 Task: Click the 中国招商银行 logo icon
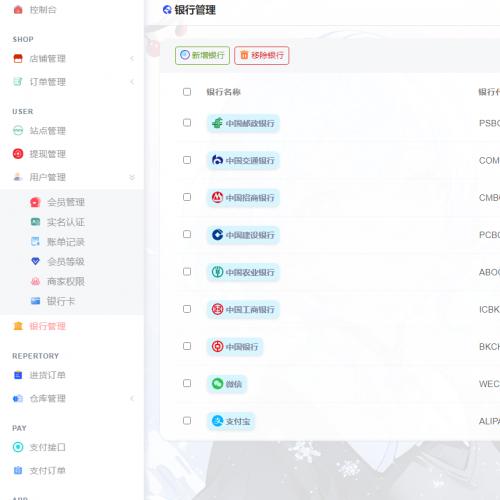(x=217, y=197)
